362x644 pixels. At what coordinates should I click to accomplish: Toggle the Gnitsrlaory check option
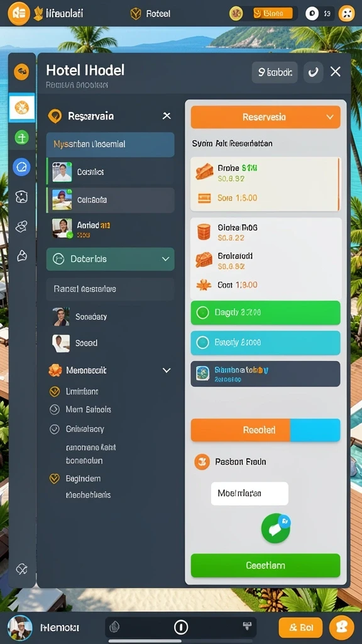pyautogui.click(x=55, y=429)
